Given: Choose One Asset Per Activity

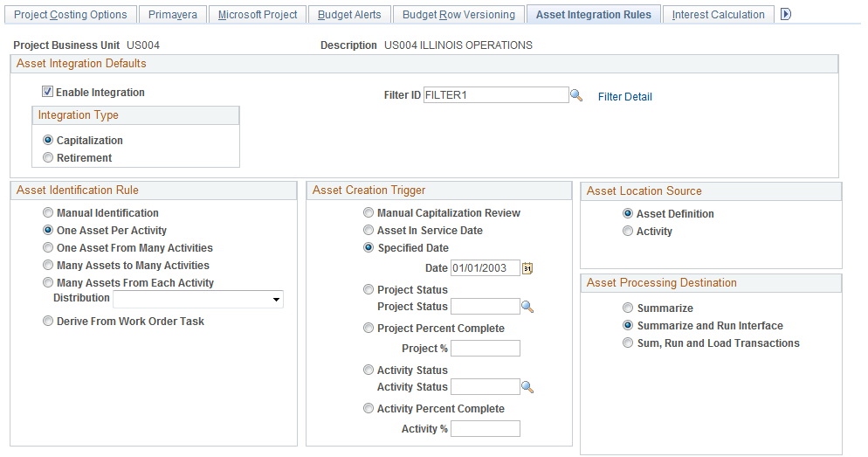Looking at the screenshot, I should pos(48,230).
